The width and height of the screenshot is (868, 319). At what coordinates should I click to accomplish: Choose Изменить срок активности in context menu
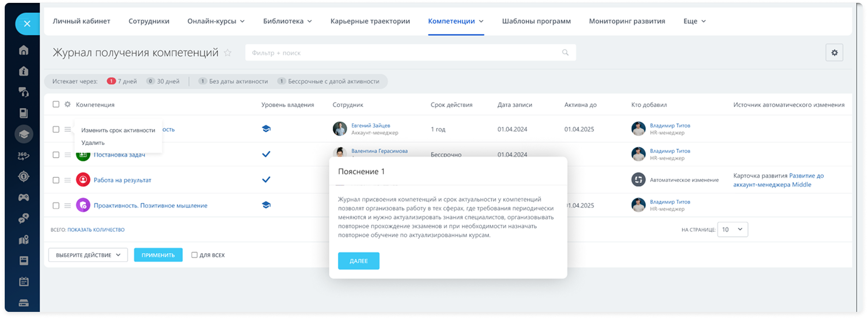[x=118, y=130]
